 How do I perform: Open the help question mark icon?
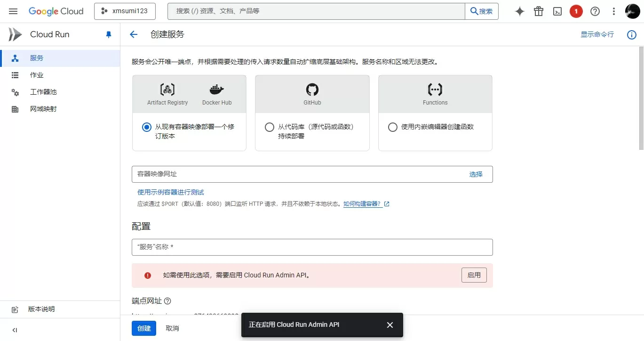point(595,11)
